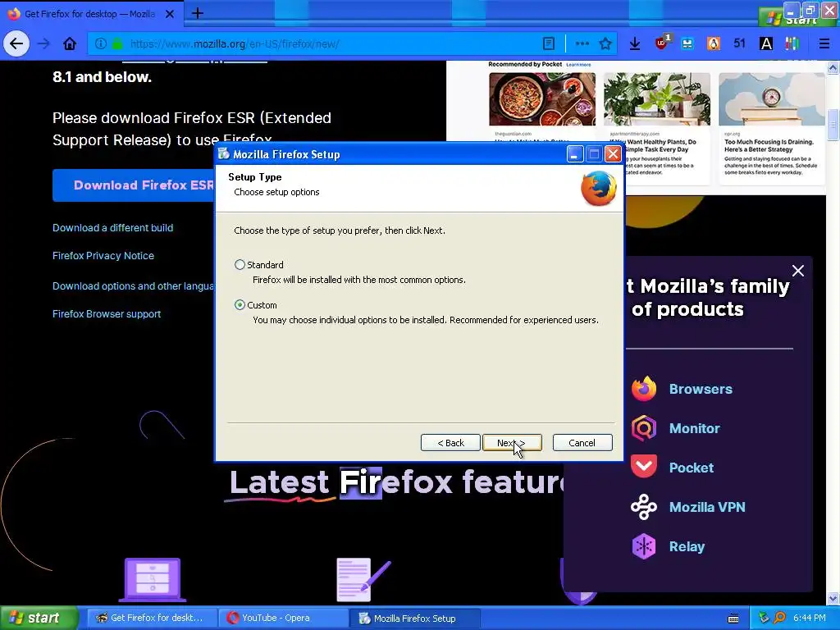The height and width of the screenshot is (630, 840).
Task: Open the Too Much Focusing article thumbnail
Action: [771, 99]
